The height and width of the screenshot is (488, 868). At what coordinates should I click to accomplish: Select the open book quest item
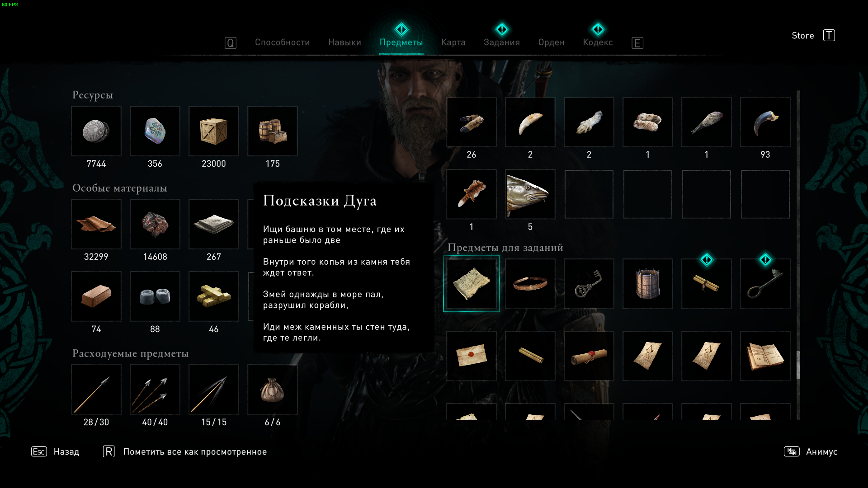tap(765, 356)
